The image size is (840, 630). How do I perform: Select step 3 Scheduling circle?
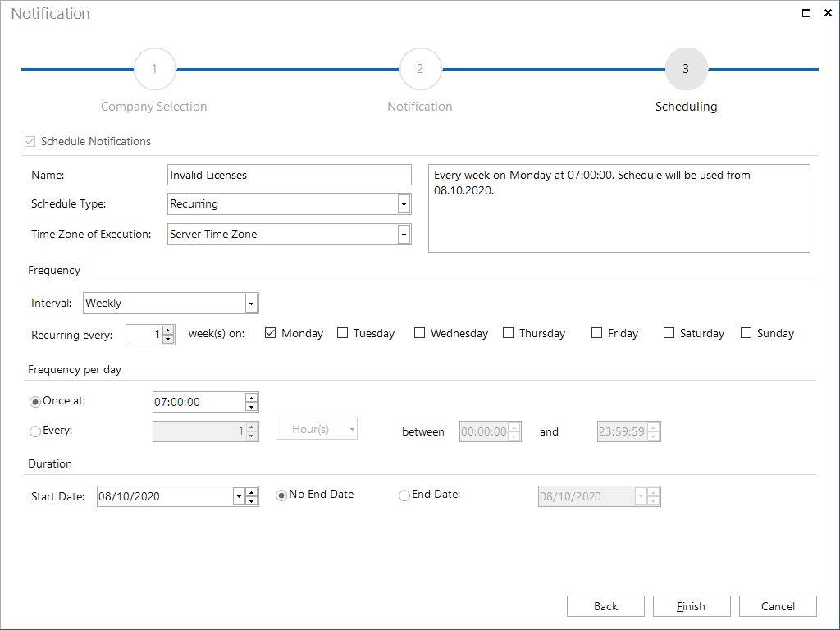coord(686,69)
